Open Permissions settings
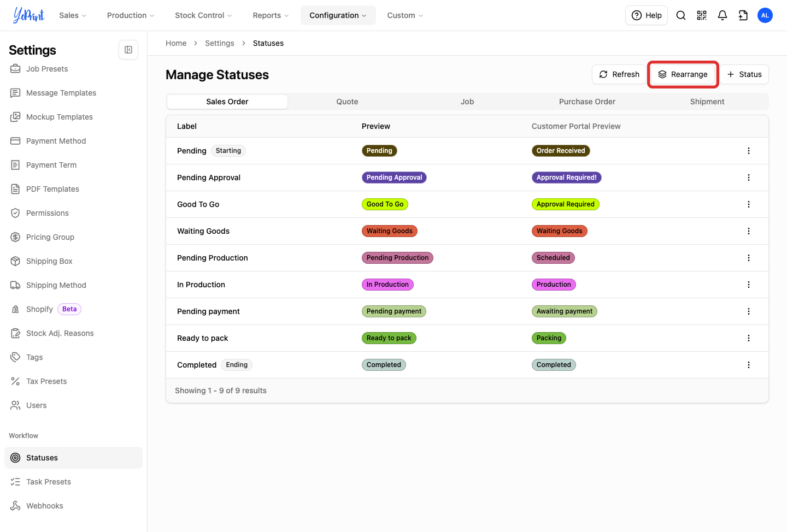Screen dimensions: 787x532 (x=73, y=213)
